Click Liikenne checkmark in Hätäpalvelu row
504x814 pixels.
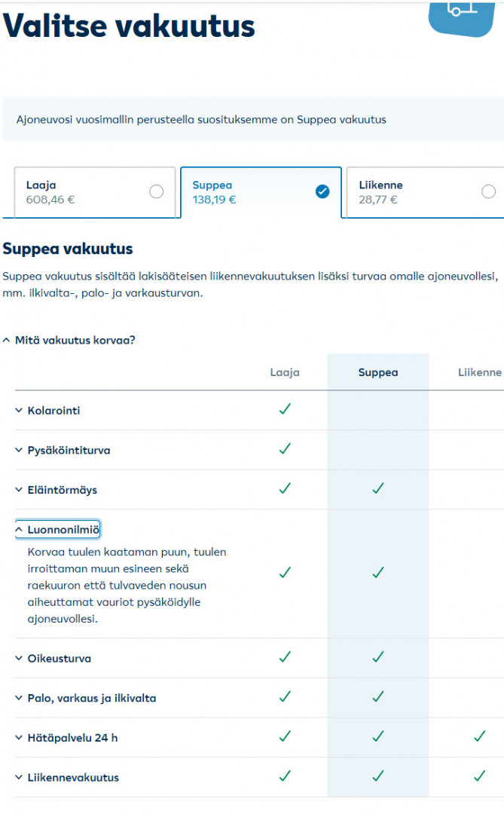(x=479, y=736)
